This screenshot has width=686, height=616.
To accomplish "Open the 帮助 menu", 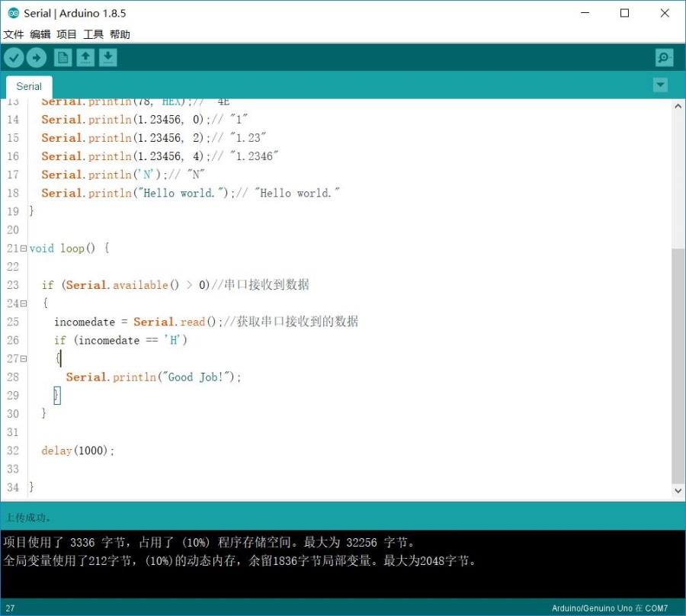I will [120, 34].
